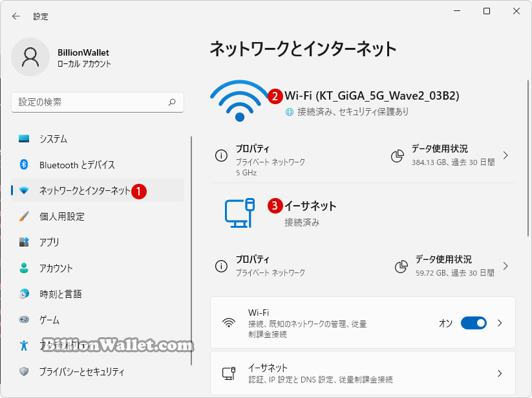Click the 設定の検索 search box
Viewport: 532px width, 398px height.
point(98,102)
